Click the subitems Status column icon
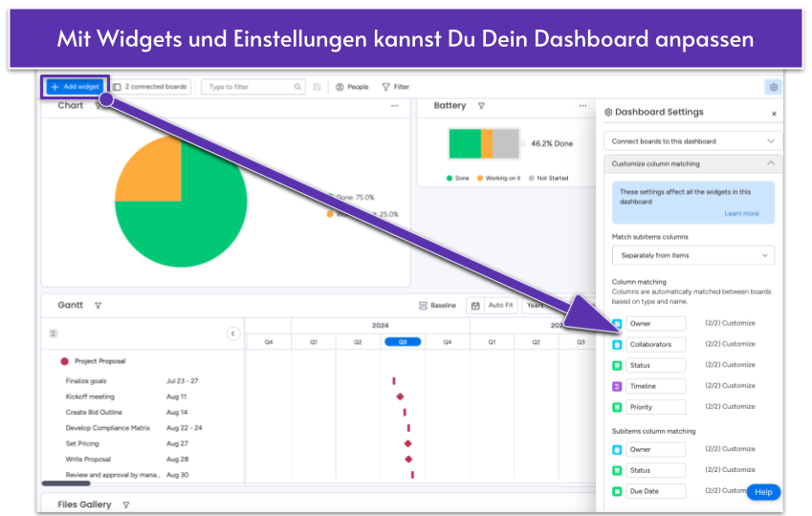This screenshot has width=812, height=516. tap(617, 470)
